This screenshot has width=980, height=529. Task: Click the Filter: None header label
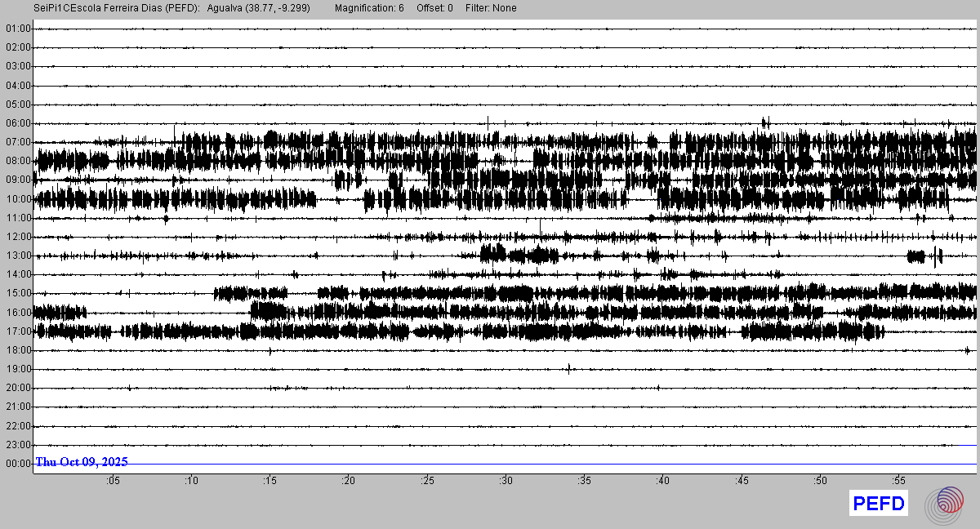(492, 8)
